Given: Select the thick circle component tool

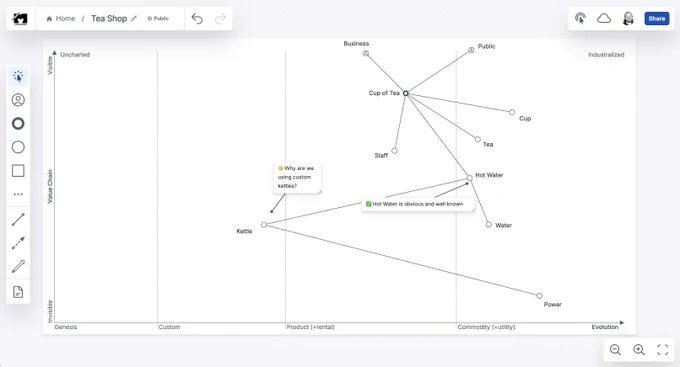Looking at the screenshot, I should coord(18,124).
